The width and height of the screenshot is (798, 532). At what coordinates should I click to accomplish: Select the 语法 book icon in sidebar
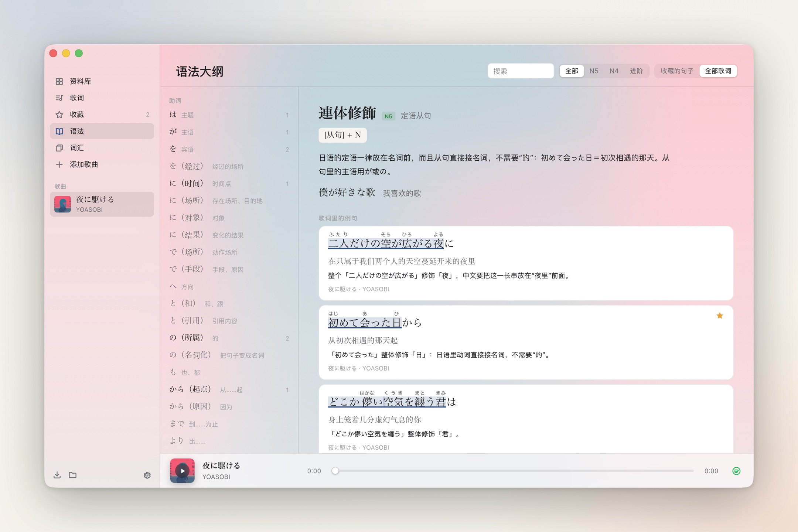point(59,131)
